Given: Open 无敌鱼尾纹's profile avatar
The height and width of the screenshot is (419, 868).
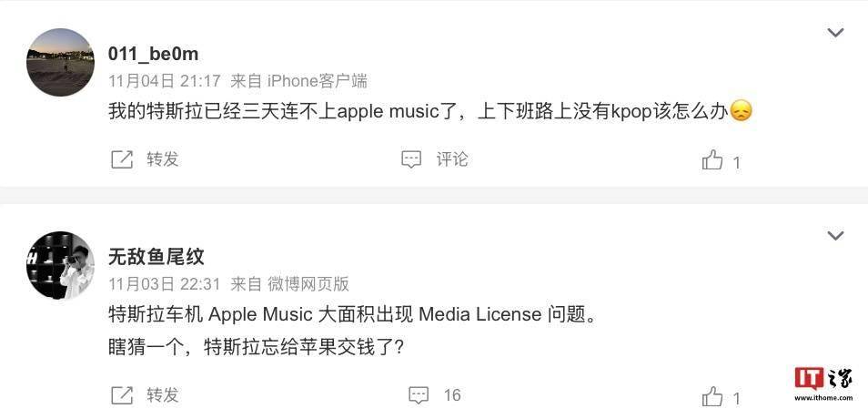Looking at the screenshot, I should (60, 265).
